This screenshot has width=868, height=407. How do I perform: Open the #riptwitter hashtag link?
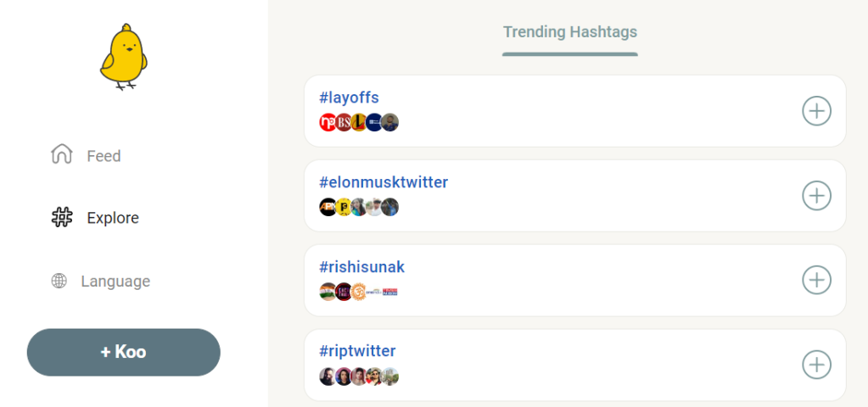point(357,351)
